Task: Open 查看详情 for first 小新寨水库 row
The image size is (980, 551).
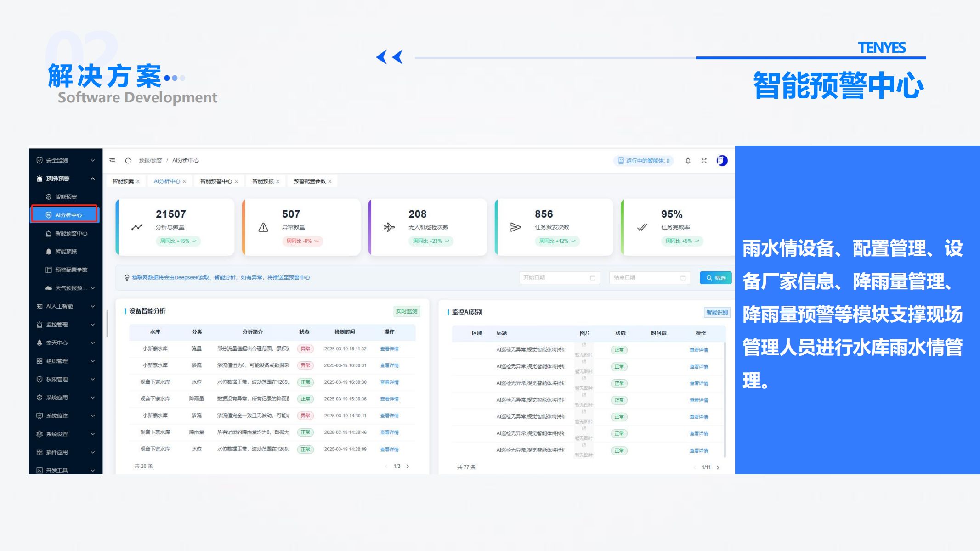Action: [x=389, y=349]
